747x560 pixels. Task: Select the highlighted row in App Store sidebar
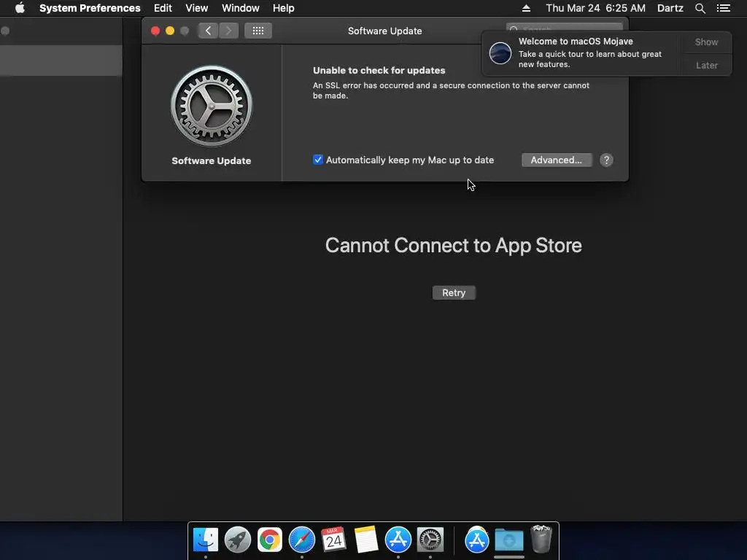pos(61,61)
